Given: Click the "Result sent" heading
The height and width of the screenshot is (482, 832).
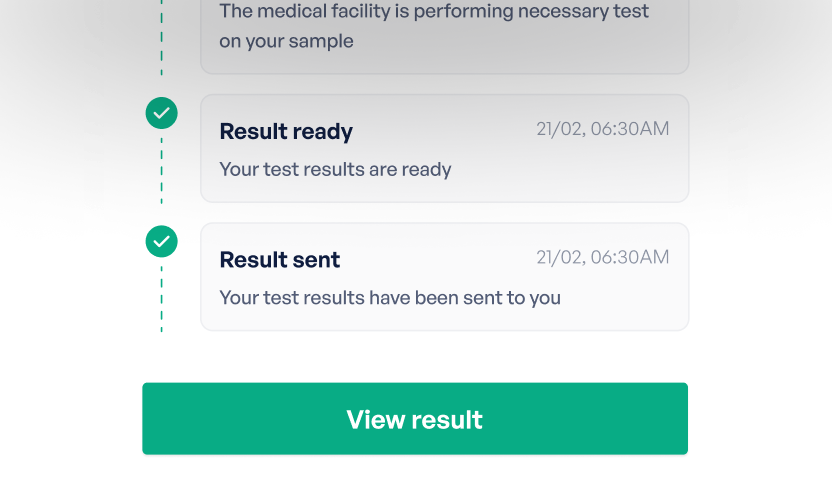Looking at the screenshot, I should point(280,260).
